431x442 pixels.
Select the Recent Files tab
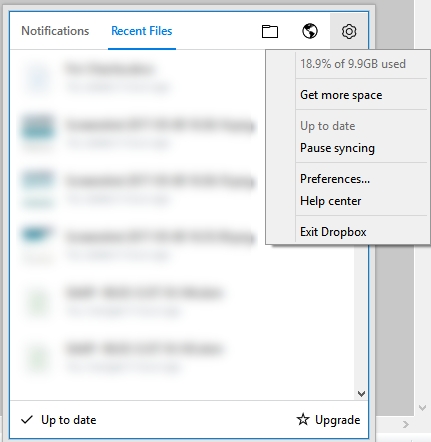pos(142,31)
